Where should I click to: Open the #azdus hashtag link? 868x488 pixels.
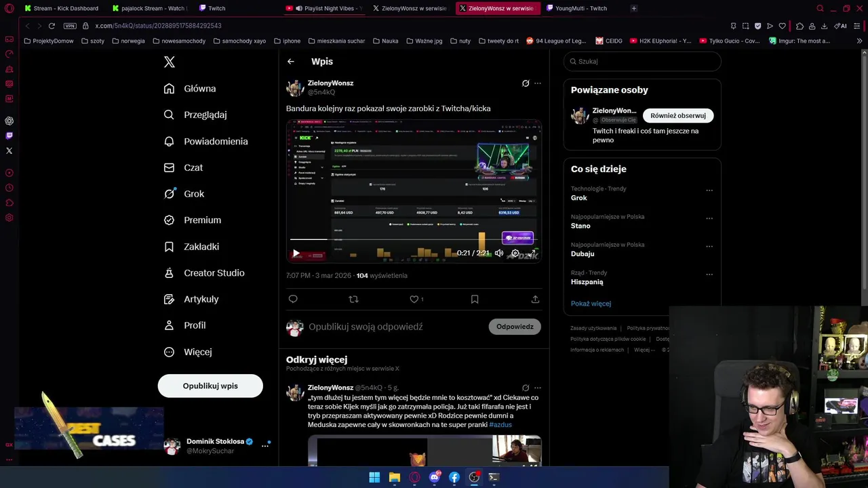pyautogui.click(x=500, y=425)
